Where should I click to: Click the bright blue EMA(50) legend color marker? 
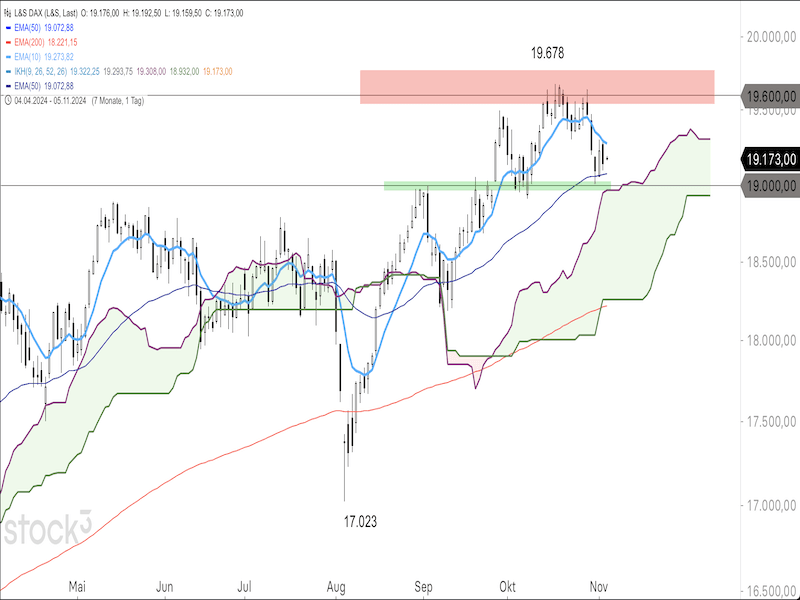click(x=8, y=28)
